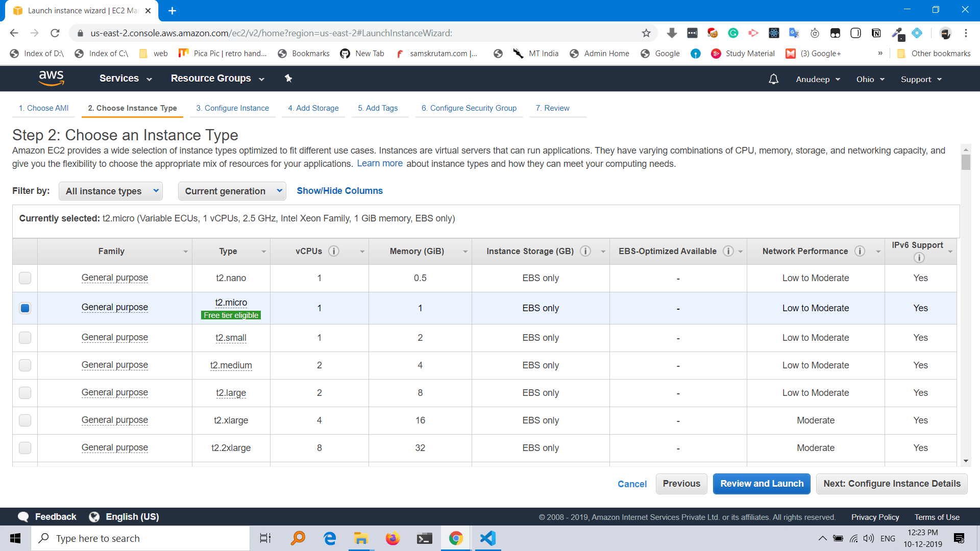This screenshot has height=551, width=980.
Task: Click the vCPUs column info icon
Action: tap(334, 251)
